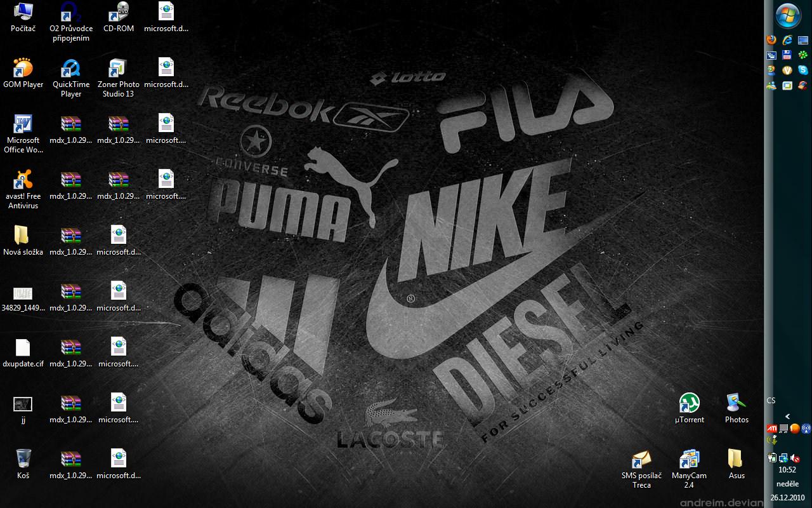Click the Photos desktop icon
This screenshot has height=508, width=812.
coord(737,409)
